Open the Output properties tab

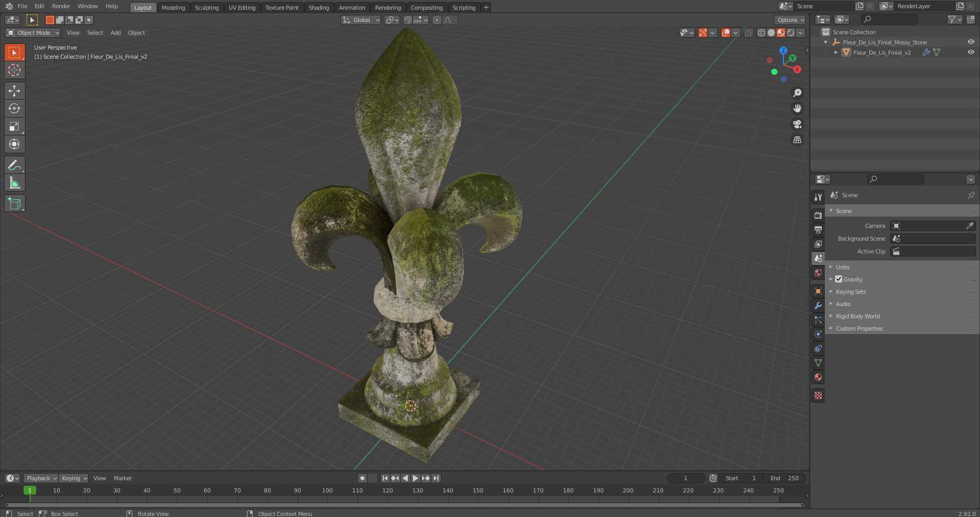(818, 230)
